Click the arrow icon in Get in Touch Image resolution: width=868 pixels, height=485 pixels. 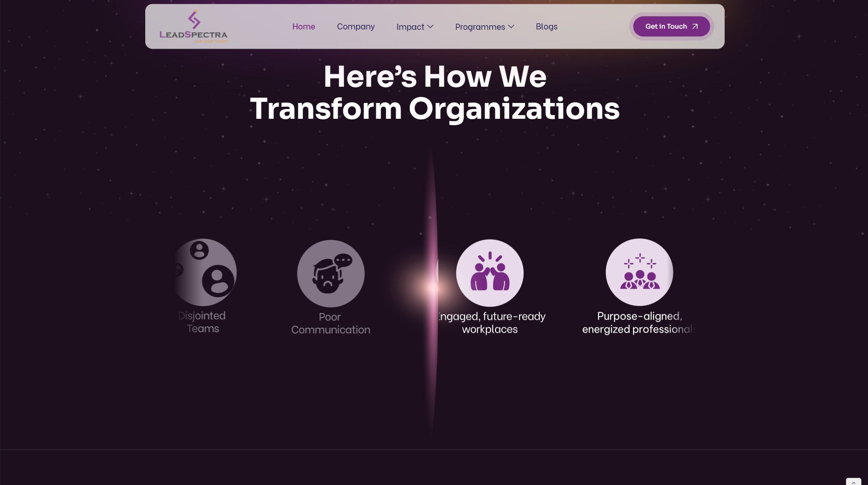tap(695, 26)
